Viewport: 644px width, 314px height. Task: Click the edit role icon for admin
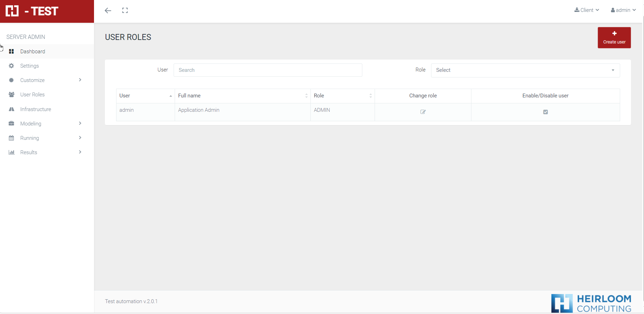pyautogui.click(x=423, y=112)
